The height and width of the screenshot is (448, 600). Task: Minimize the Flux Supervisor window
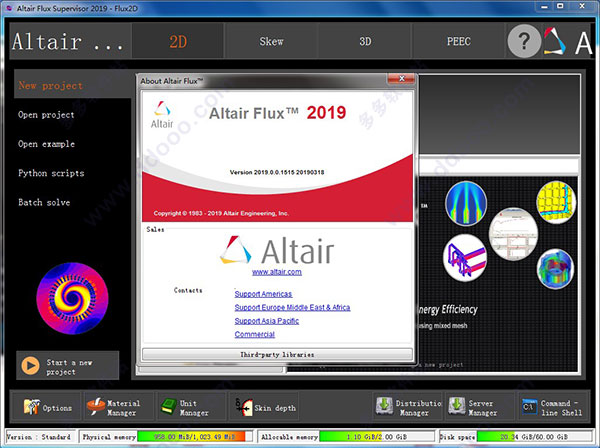pos(544,6)
